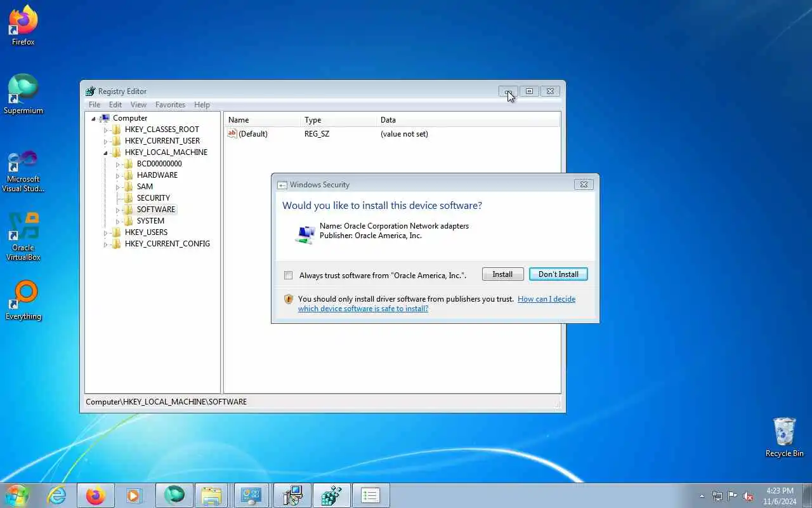Open the Windows Start menu
Image resolution: width=812 pixels, height=508 pixels.
[x=16, y=495]
